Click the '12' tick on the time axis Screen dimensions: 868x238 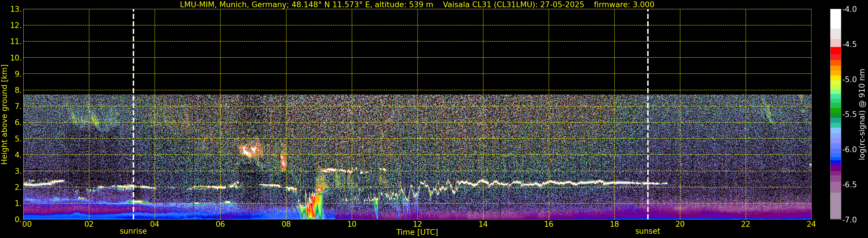click(x=417, y=224)
